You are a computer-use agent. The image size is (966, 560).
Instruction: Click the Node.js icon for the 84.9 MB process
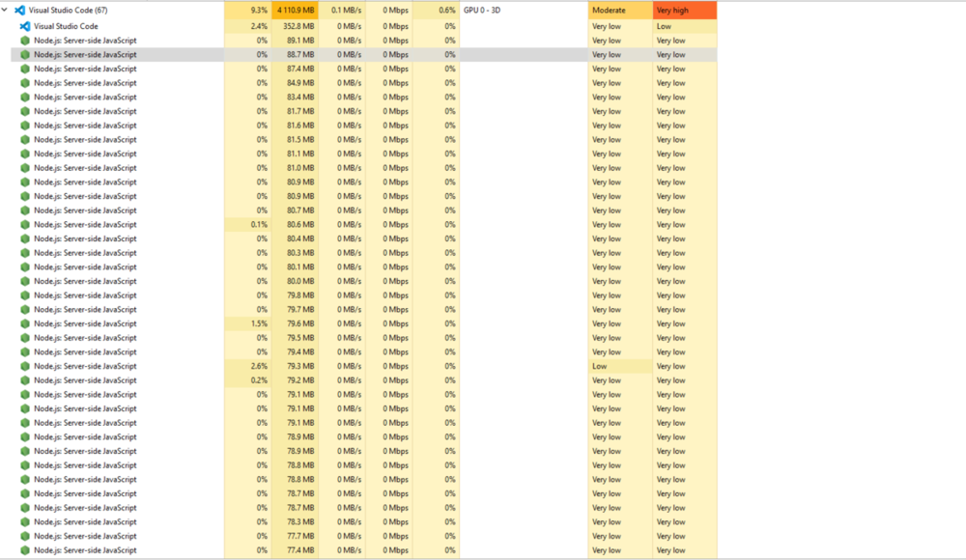(x=25, y=83)
